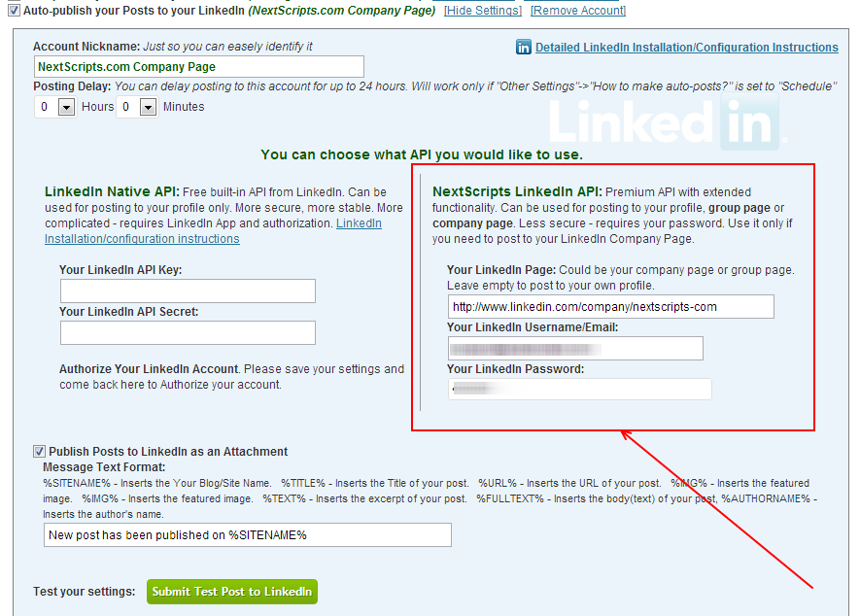Click the Hours value box showing 0
The height and width of the screenshot is (616, 860).
pyautogui.click(x=47, y=107)
